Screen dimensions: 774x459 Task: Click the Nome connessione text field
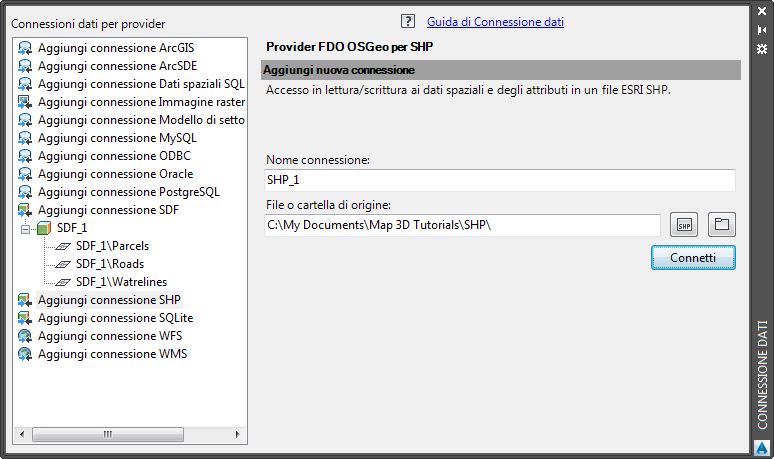coord(500,180)
